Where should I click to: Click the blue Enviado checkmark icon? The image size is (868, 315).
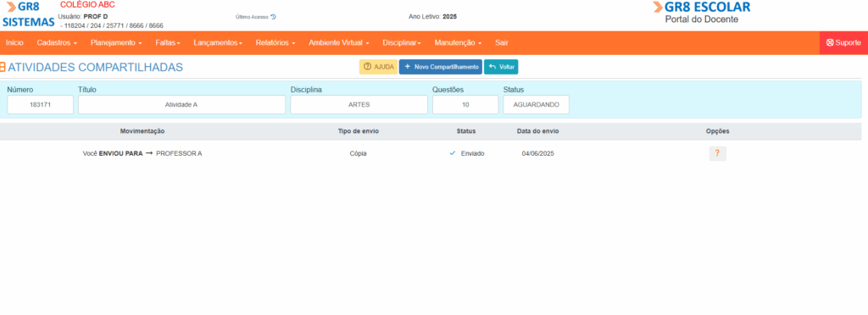[453, 153]
